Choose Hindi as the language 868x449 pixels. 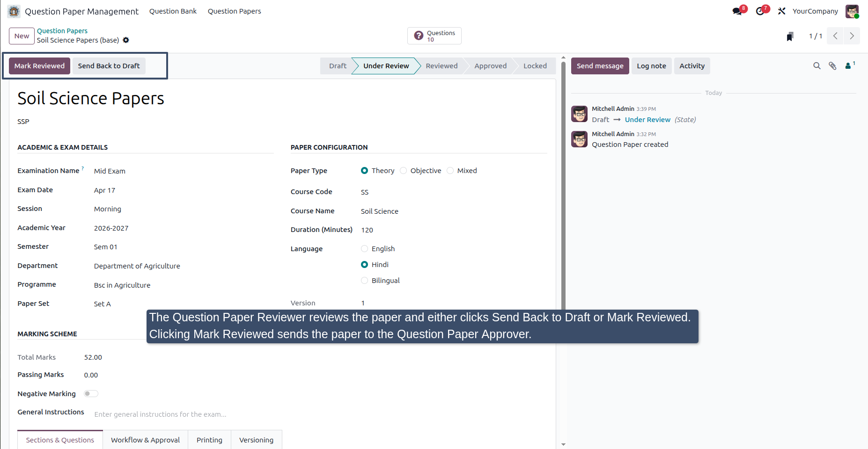[x=364, y=265]
